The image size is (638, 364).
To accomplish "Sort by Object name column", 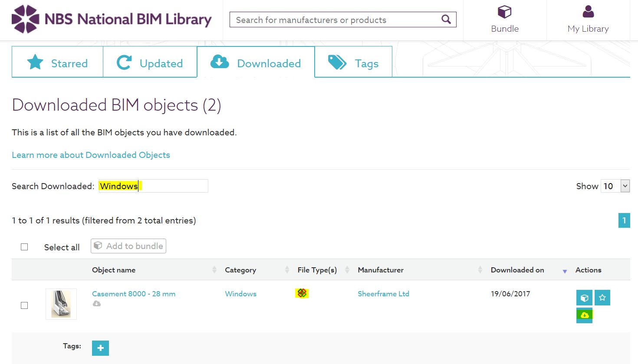I will tap(114, 270).
